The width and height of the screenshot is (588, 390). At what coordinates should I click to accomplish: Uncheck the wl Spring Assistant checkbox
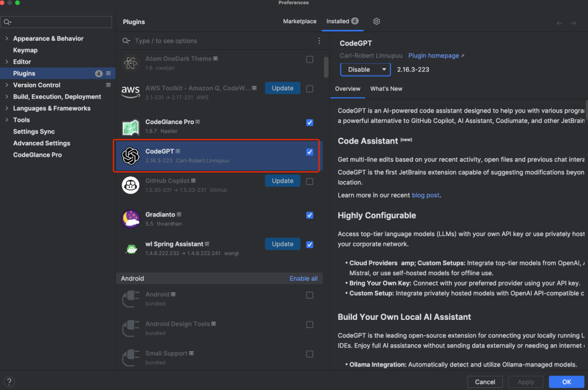pos(309,244)
